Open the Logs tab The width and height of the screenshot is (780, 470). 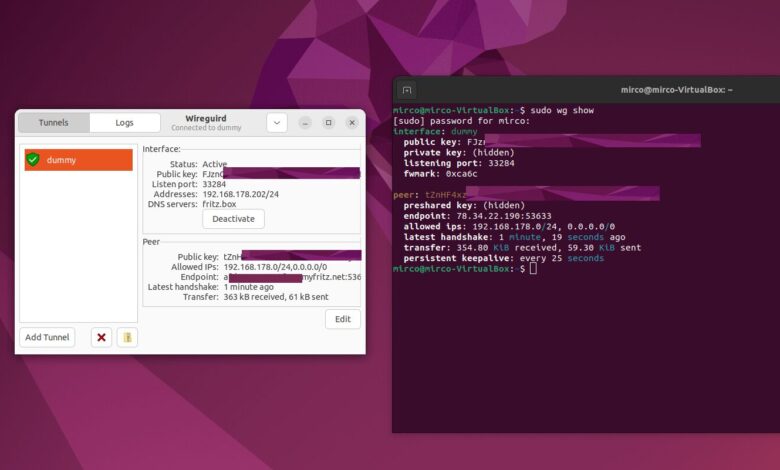coord(124,122)
